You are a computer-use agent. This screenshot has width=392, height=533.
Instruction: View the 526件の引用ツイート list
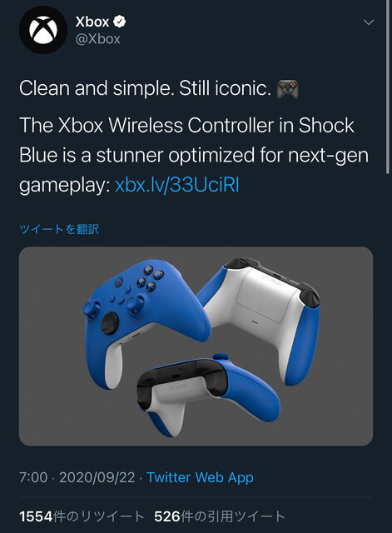pos(219,516)
